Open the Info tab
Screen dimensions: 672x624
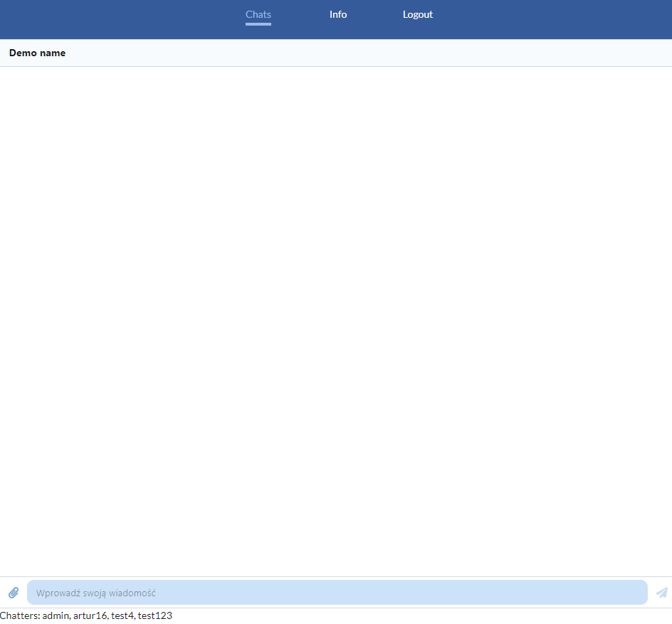point(337,14)
